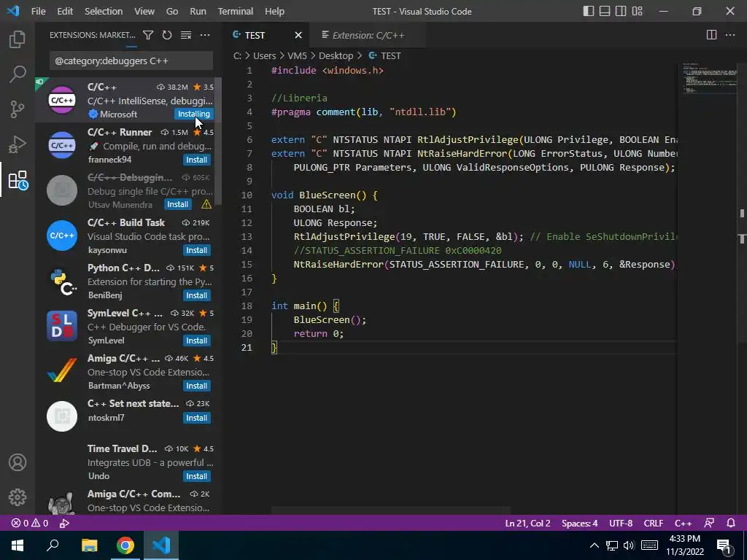Open notifications bell in status bar
Viewport: 747px width, 560px height.
(x=731, y=523)
